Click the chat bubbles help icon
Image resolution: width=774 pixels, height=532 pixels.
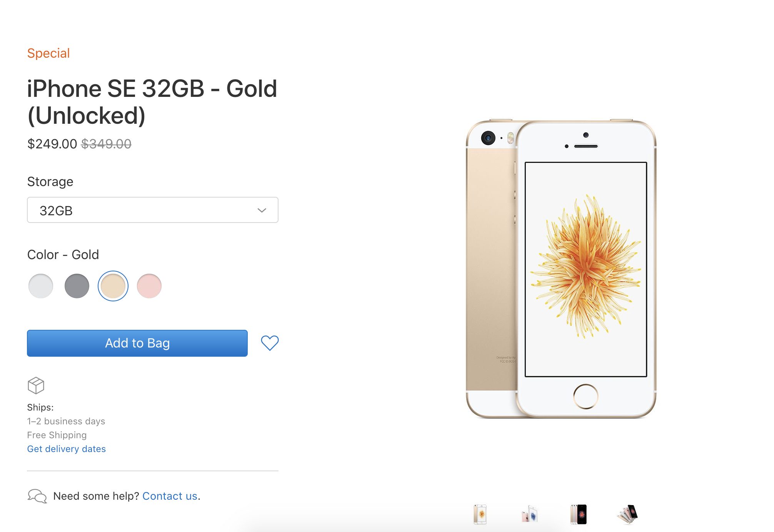37,496
